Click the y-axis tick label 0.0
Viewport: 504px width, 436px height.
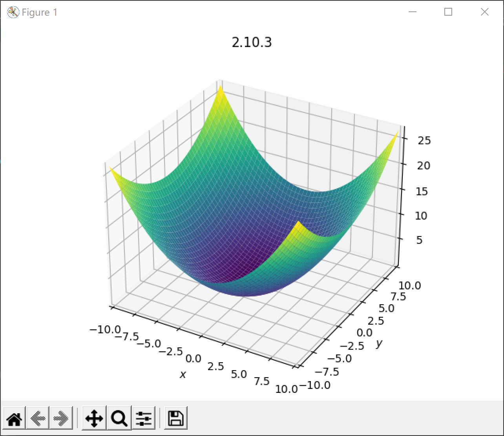(x=364, y=333)
